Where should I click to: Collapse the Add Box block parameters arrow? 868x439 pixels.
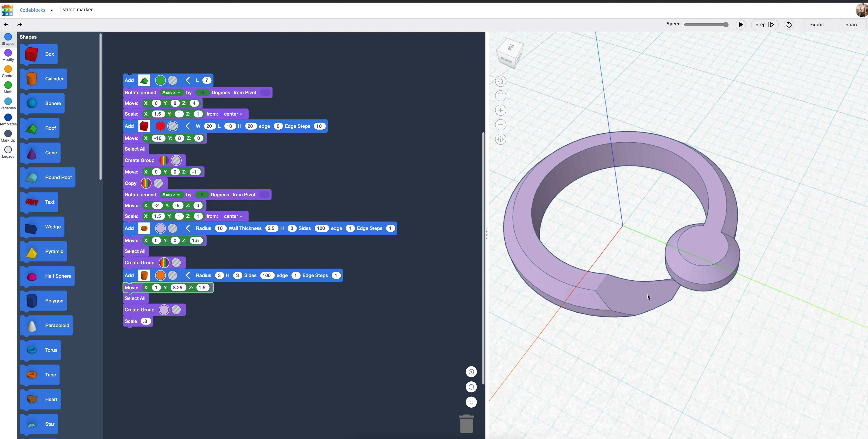pyautogui.click(x=188, y=126)
